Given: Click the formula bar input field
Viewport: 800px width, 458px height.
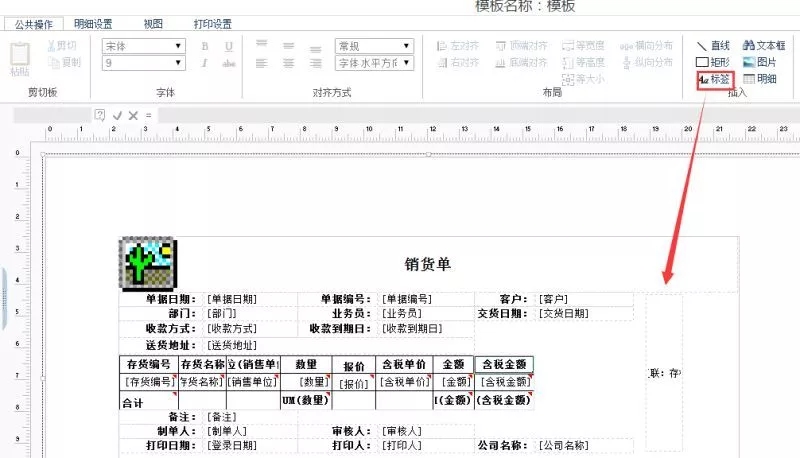Looking at the screenshot, I should click(x=479, y=116).
